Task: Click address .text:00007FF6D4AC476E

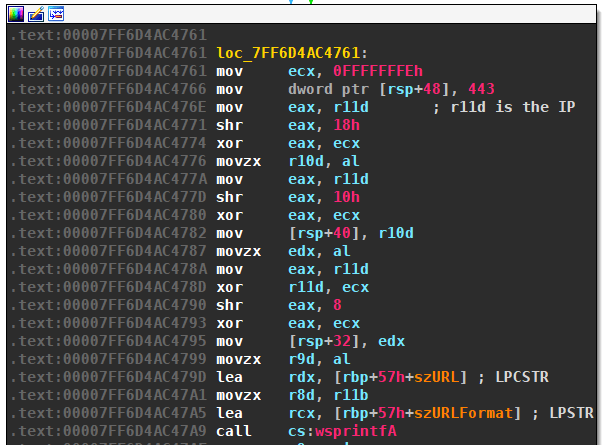Action: 108,107
